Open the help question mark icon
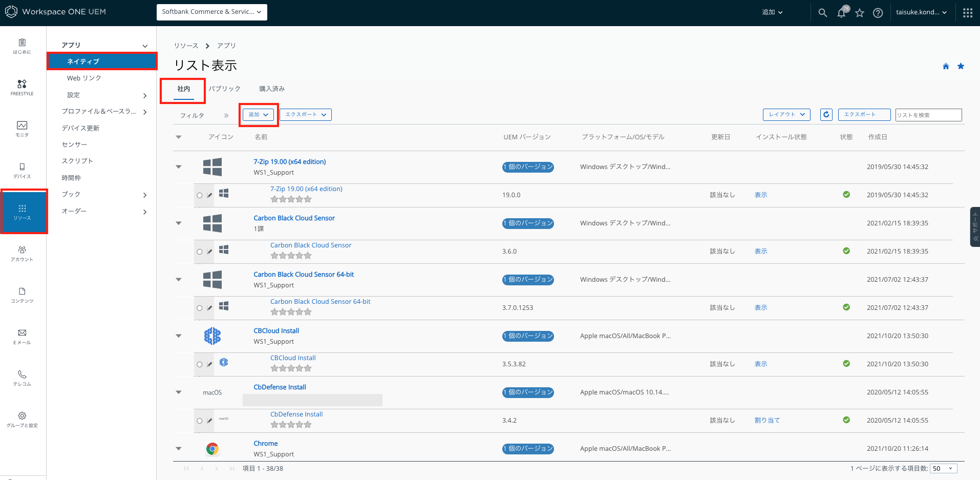 coord(878,13)
